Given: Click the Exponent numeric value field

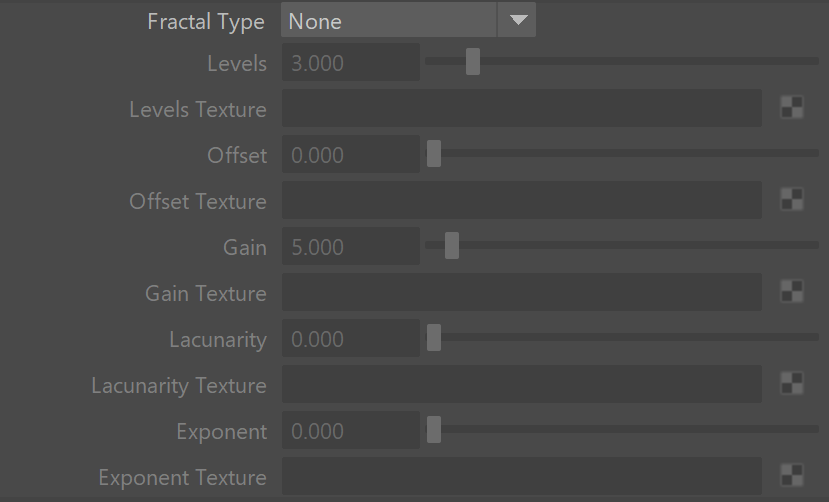Looking at the screenshot, I should [x=351, y=430].
